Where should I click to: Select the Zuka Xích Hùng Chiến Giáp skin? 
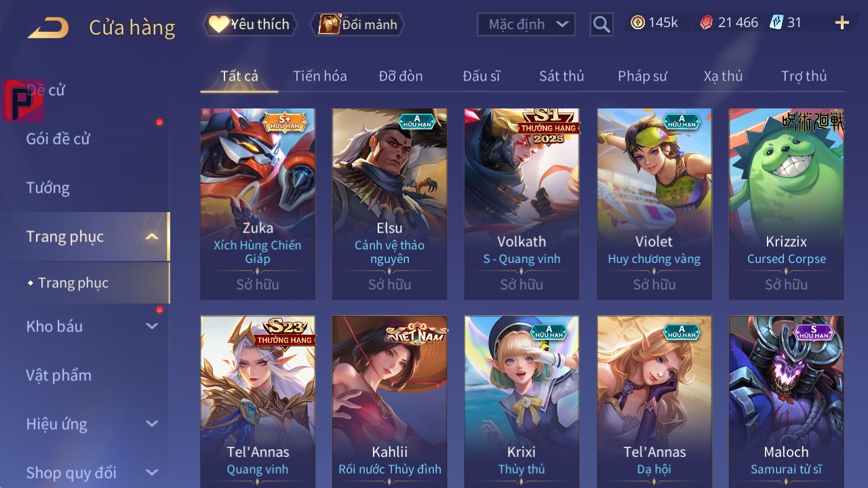[x=258, y=204]
